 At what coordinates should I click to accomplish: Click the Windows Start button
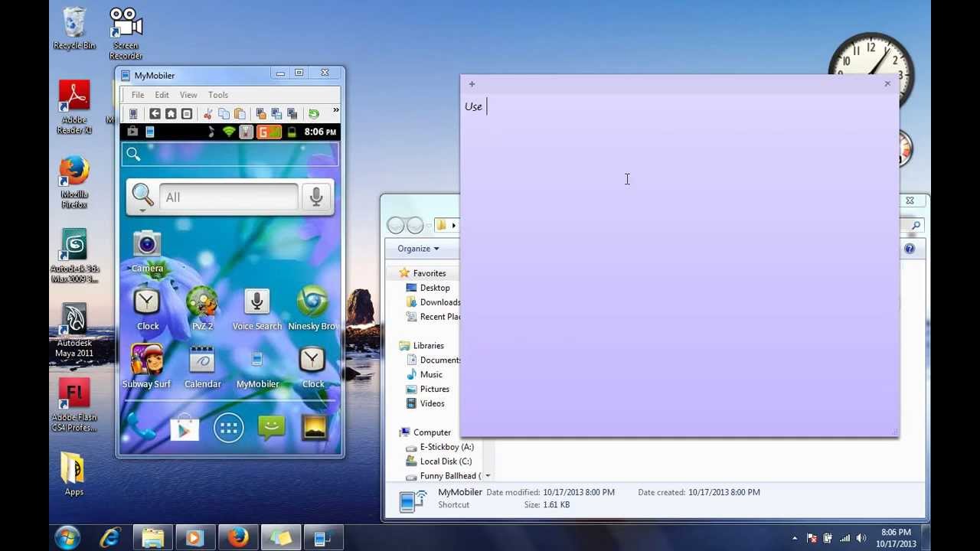pyautogui.click(x=67, y=538)
